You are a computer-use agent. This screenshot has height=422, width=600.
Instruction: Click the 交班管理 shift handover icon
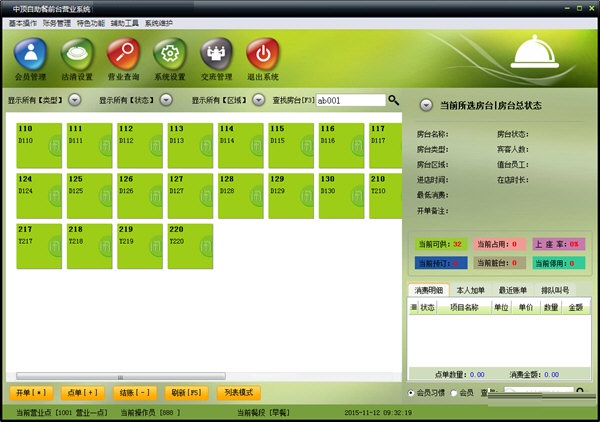(216, 57)
